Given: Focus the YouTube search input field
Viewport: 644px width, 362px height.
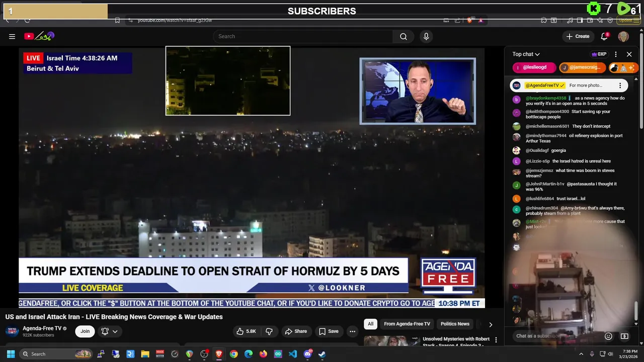Looking at the screenshot, I should pyautogui.click(x=303, y=36).
